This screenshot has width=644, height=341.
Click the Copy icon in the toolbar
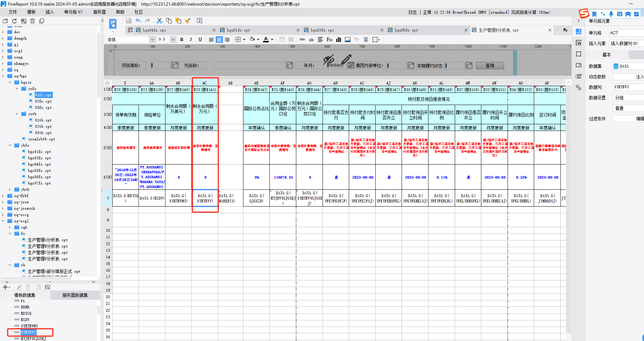click(169, 21)
